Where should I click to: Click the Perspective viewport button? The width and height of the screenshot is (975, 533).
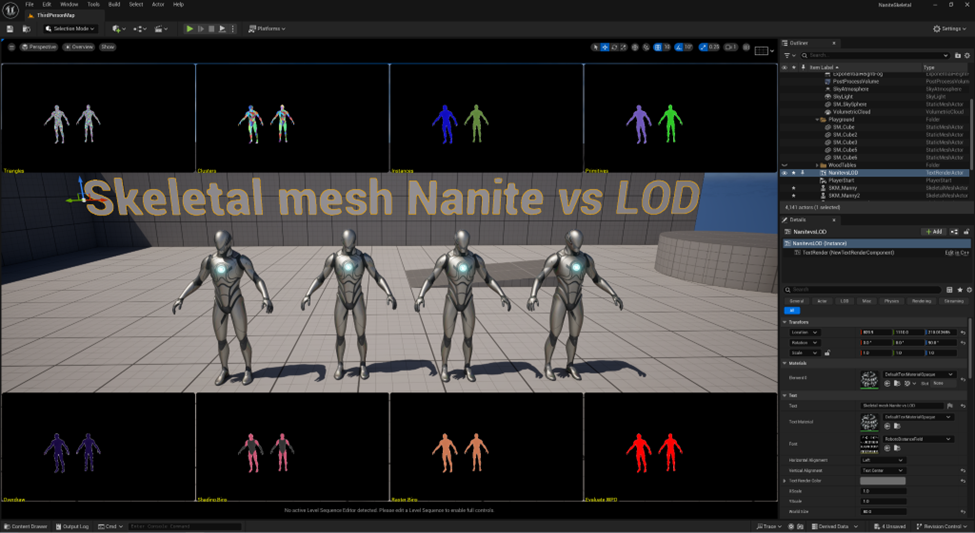click(39, 47)
